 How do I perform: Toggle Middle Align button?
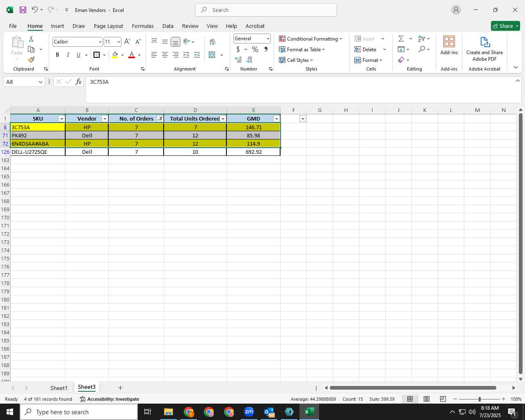point(165,41)
